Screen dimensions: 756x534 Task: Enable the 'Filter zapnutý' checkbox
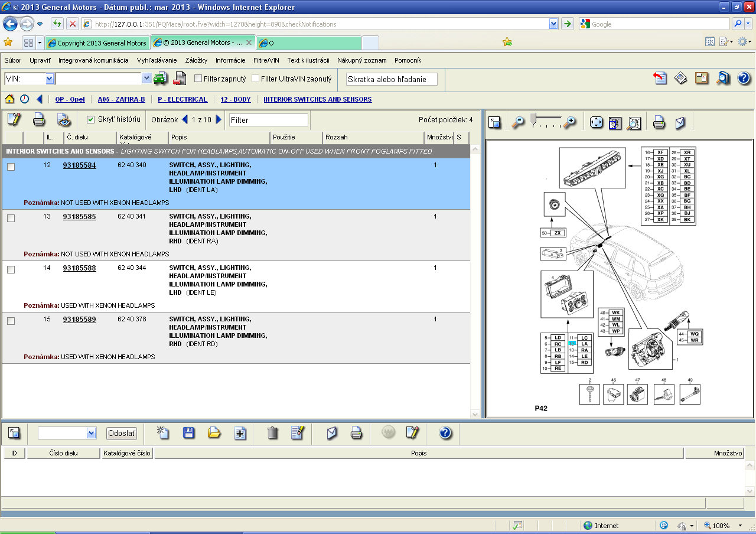click(198, 79)
